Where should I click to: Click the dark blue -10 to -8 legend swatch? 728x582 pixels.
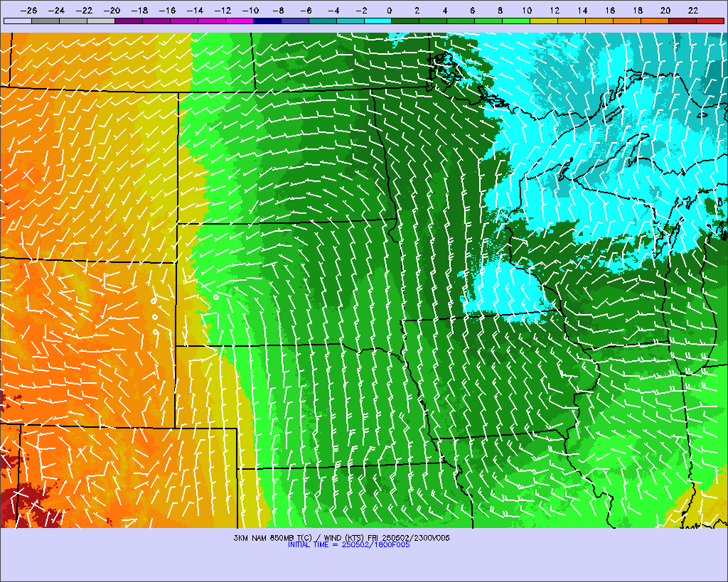coord(267,21)
